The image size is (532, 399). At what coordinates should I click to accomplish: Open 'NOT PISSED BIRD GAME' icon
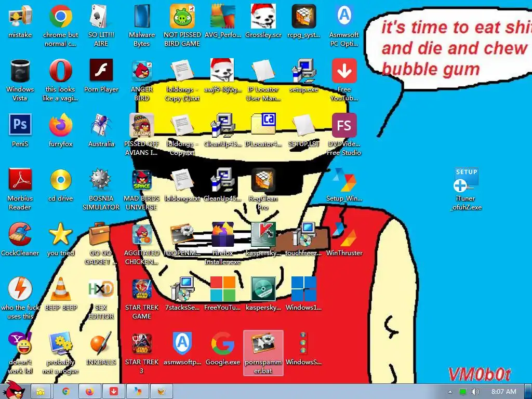pos(182,16)
